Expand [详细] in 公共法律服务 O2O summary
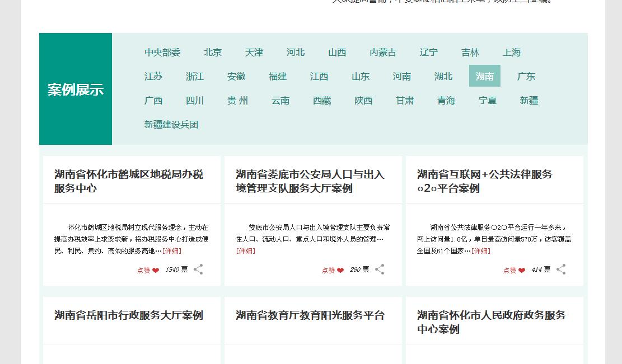 coord(481,251)
